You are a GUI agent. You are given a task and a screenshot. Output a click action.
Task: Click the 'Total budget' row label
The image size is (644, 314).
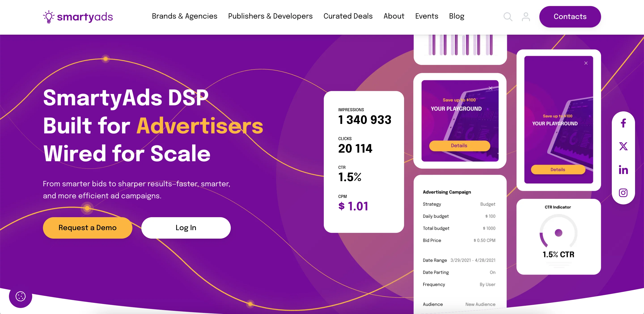436,228
